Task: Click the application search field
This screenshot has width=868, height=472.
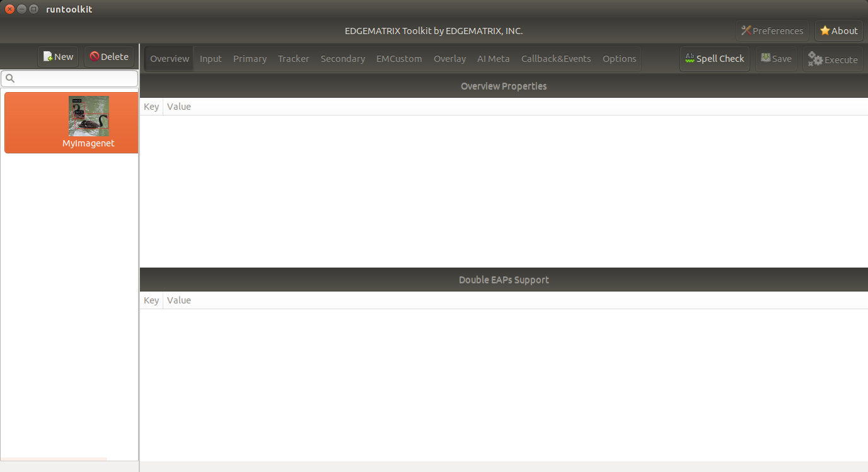Action: click(69, 78)
